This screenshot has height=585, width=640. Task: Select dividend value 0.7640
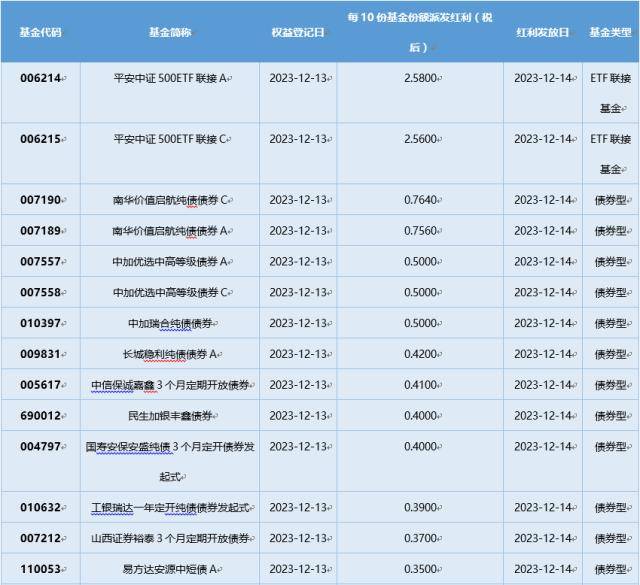pos(420,200)
